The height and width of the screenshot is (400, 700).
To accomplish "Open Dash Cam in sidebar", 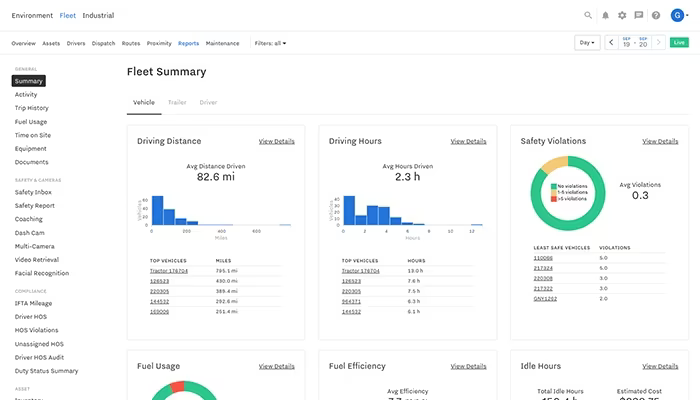I will (x=29, y=233).
